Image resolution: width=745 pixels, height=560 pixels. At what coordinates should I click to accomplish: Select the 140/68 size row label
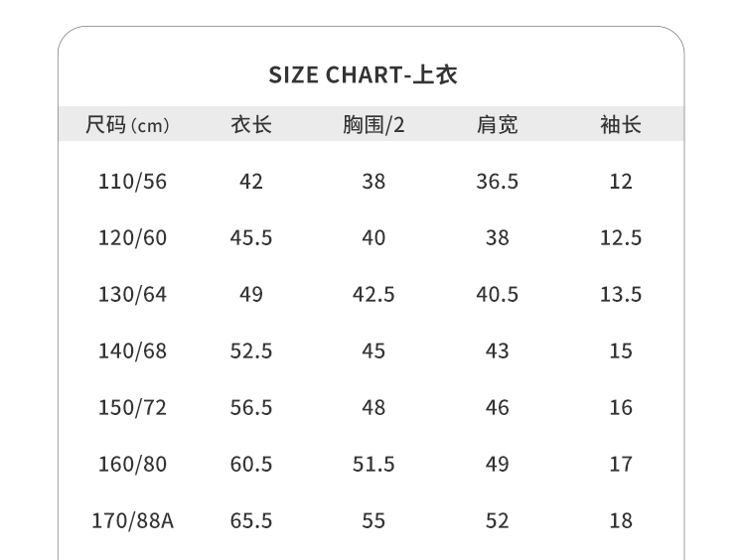(x=132, y=351)
